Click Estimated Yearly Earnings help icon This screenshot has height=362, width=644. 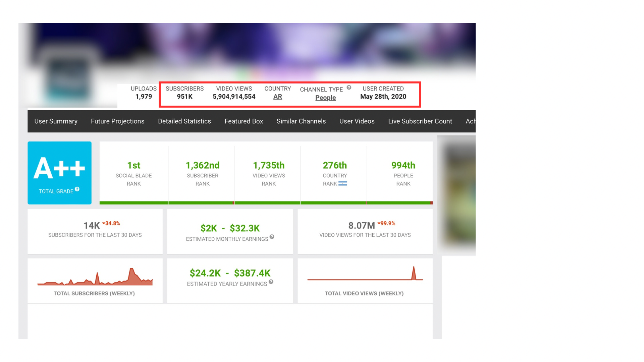[271, 282]
